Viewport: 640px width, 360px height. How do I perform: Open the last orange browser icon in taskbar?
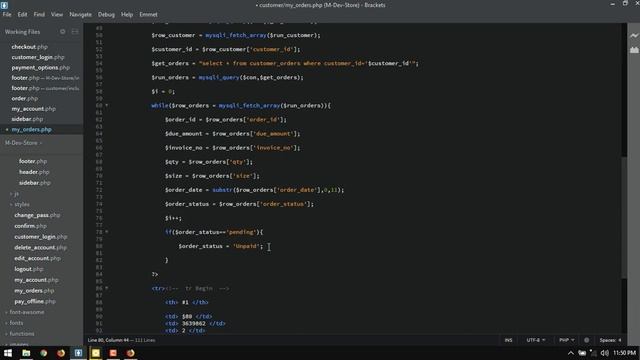(131, 353)
